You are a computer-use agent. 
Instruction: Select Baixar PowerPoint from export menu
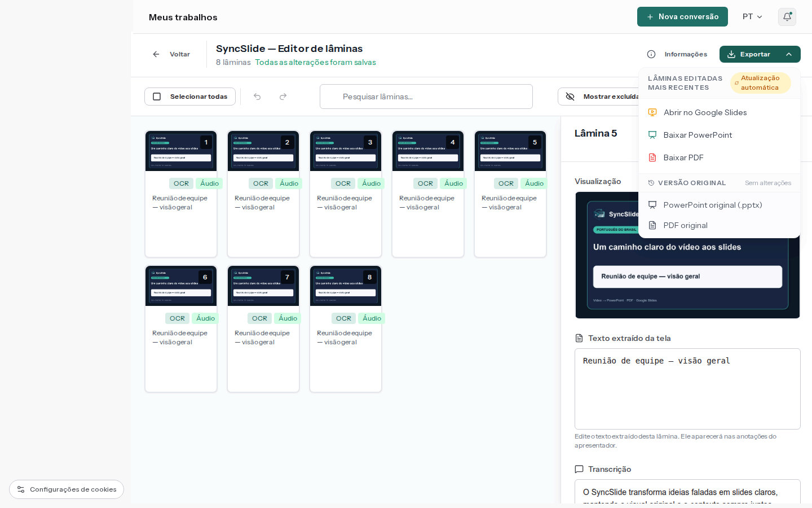(x=719, y=135)
